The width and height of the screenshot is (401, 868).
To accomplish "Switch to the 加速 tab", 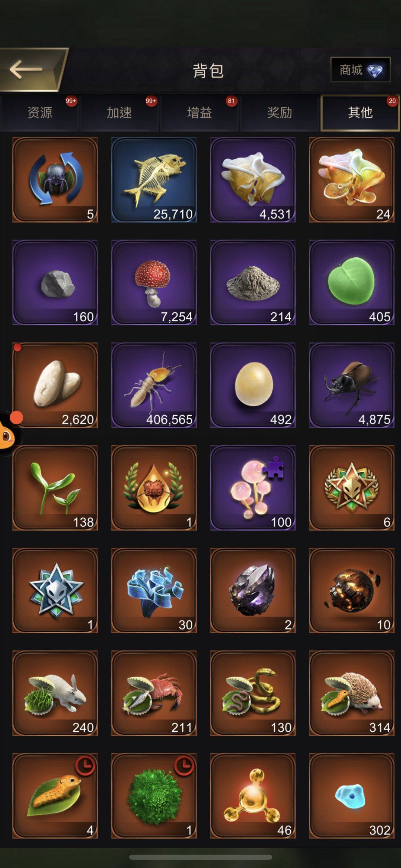I will point(119,113).
